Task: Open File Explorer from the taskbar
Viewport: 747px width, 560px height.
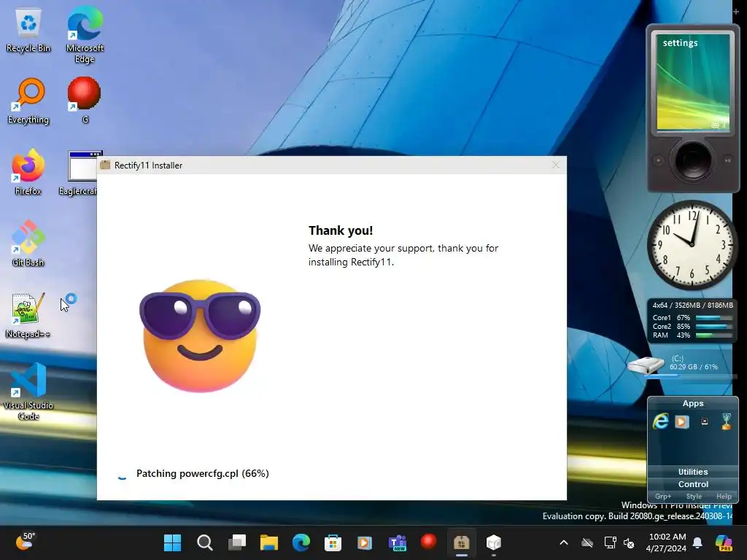Action: pos(269,542)
